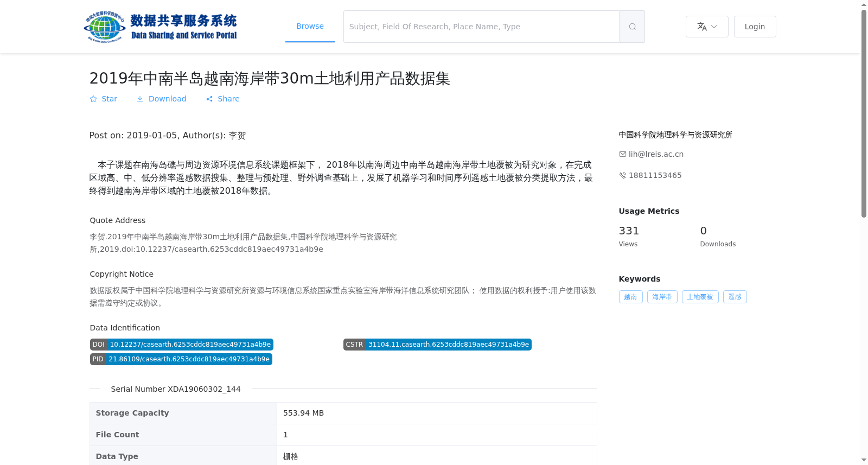Click the dataset title heading
Image resolution: width=868 pixels, height=465 pixels.
click(x=270, y=79)
